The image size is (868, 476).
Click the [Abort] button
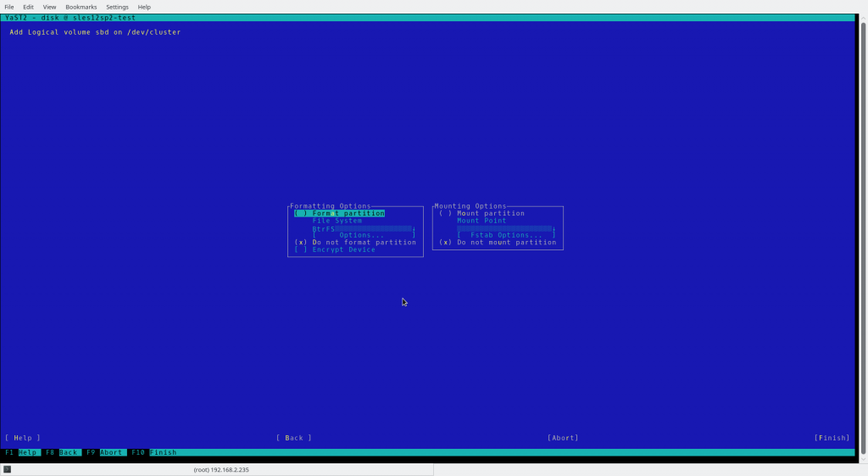(x=563, y=438)
